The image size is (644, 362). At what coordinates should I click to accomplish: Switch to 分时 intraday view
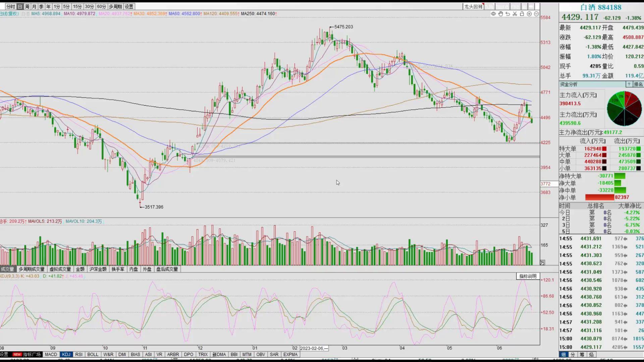10,6
